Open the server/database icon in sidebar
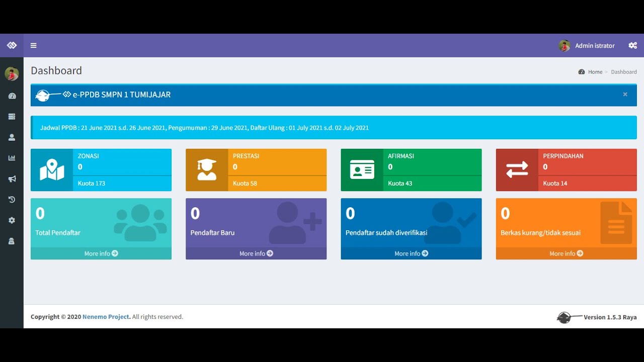The image size is (644, 362). [x=12, y=117]
